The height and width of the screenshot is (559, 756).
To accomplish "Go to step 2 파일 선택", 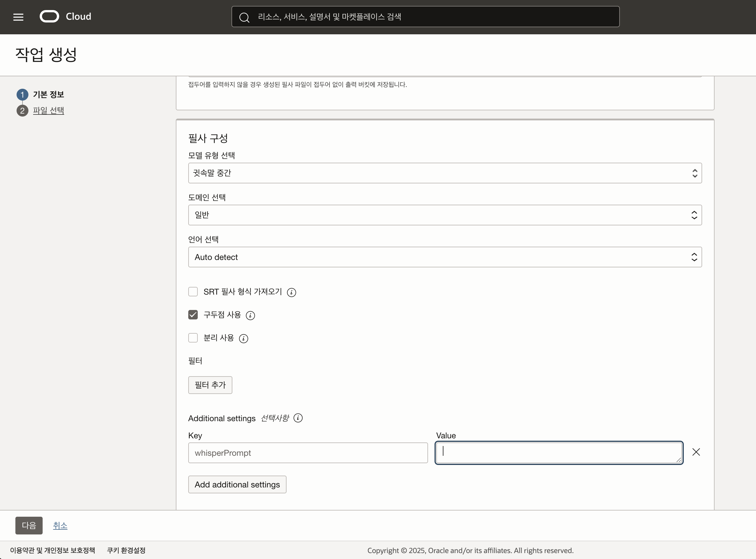I will click(48, 110).
